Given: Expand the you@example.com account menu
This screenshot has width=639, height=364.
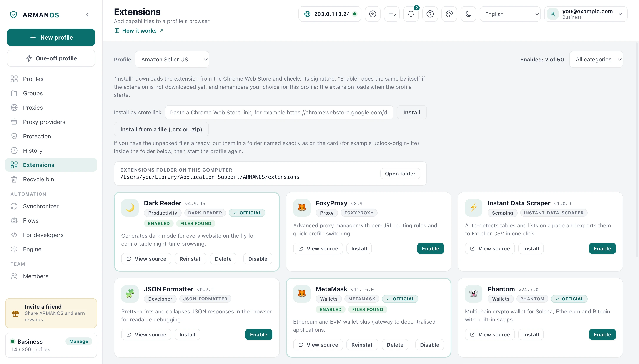Looking at the screenshot, I should click(x=586, y=14).
